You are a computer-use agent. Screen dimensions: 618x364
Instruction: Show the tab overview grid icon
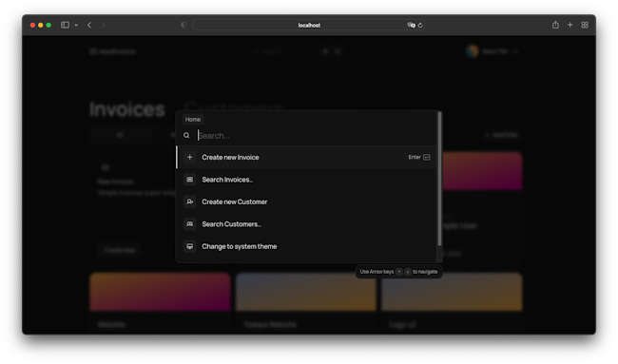585,25
